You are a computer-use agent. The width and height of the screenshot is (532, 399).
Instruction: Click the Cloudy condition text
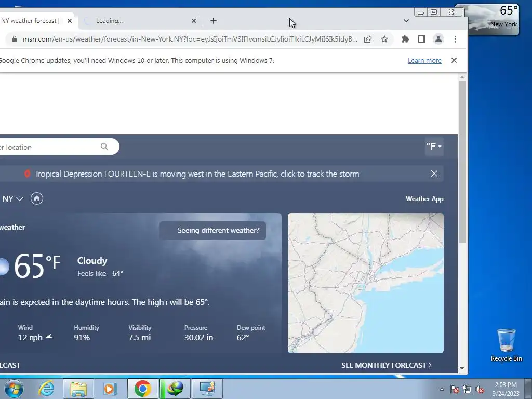(92, 261)
